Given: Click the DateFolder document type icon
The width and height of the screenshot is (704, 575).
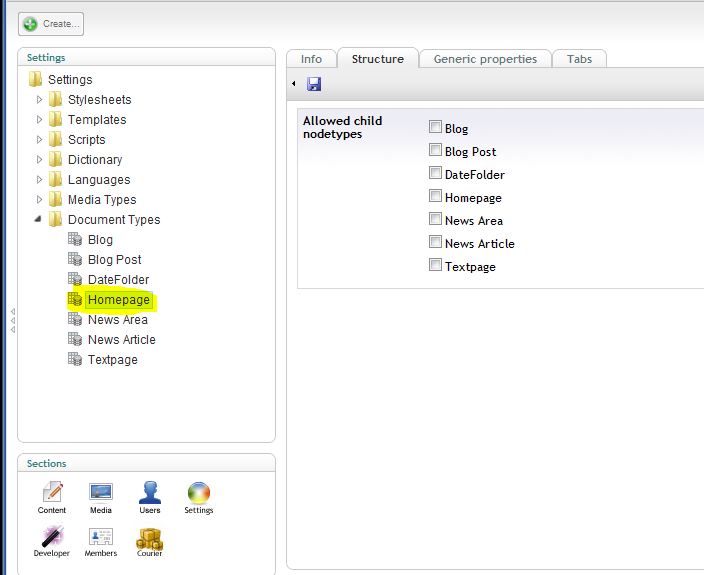Looking at the screenshot, I should pyautogui.click(x=75, y=279).
